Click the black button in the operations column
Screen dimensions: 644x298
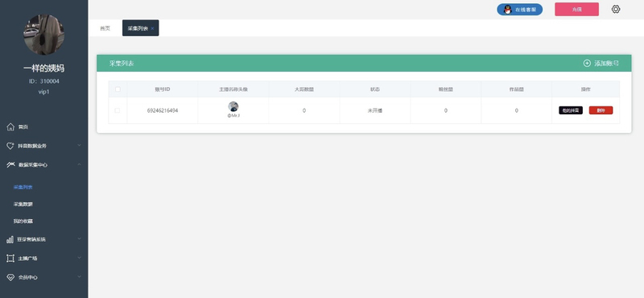[571, 110]
